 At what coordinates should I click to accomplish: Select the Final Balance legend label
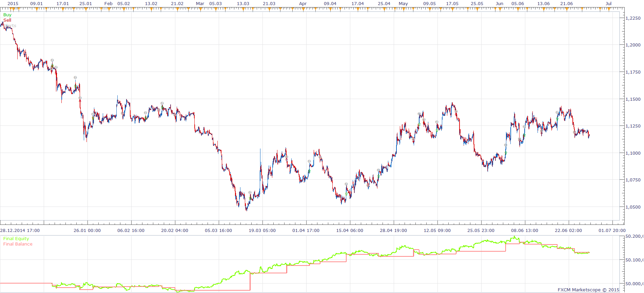click(18, 244)
